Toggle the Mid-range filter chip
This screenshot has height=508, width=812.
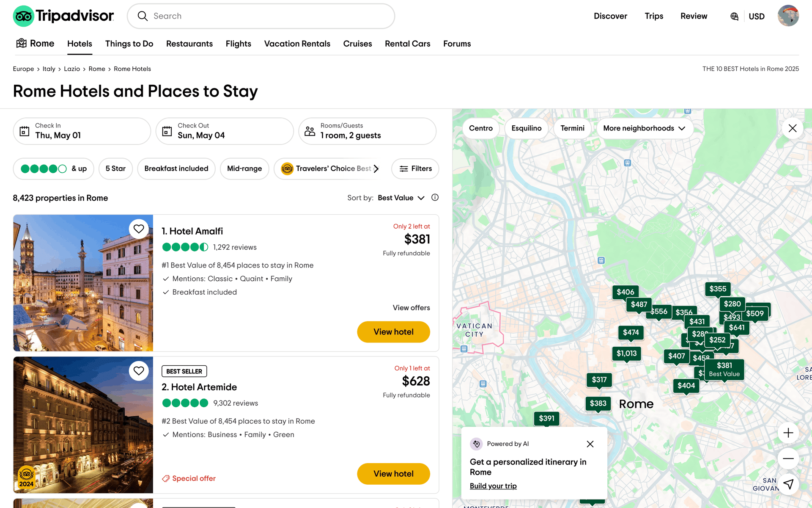[244, 169]
